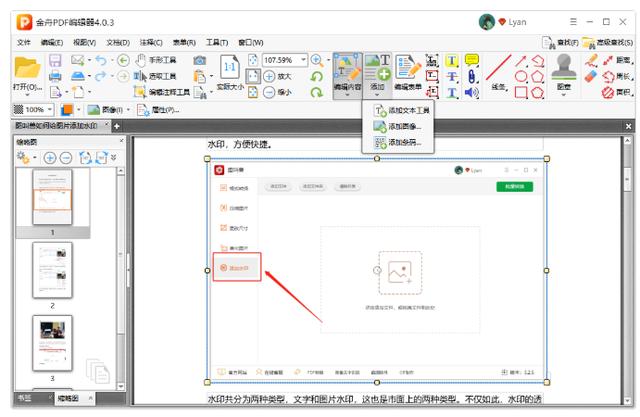Choose Add Barcode (添加条码...) from the menu

(398, 142)
